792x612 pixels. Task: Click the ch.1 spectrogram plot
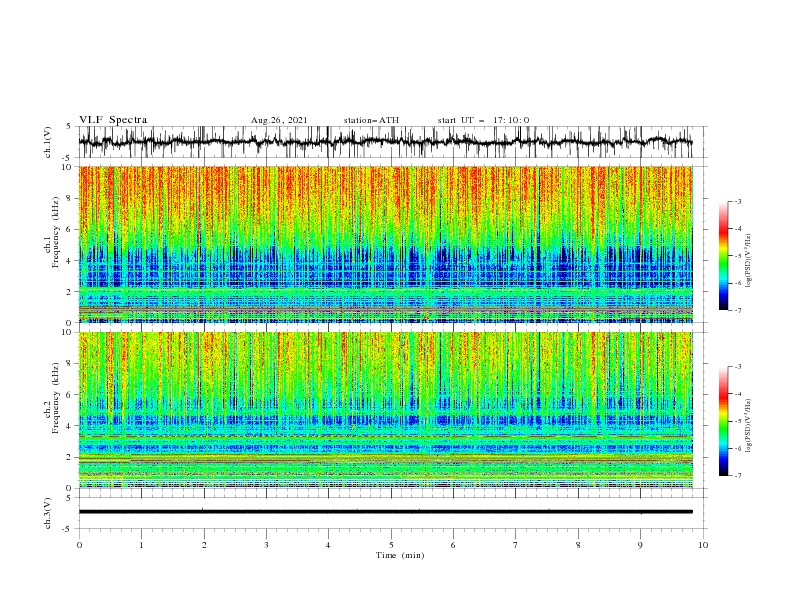click(385, 244)
